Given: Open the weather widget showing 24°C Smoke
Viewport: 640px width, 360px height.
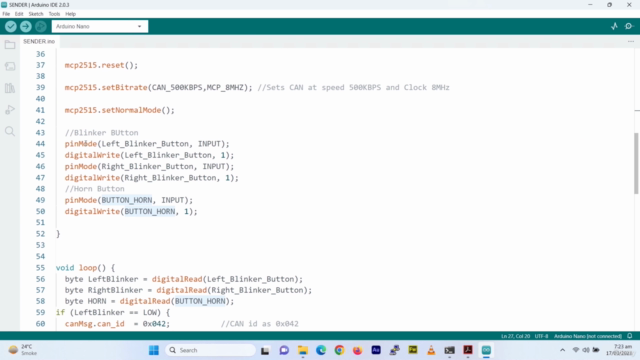Looking at the screenshot, I should tap(23, 350).
